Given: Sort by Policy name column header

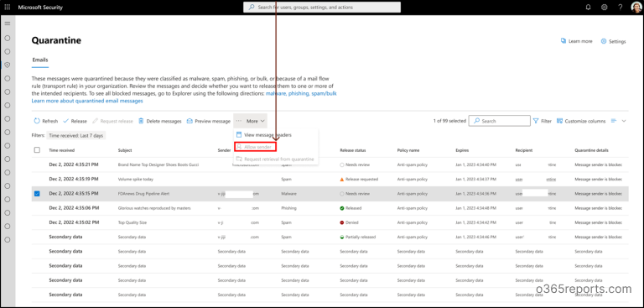Looking at the screenshot, I should coord(408,150).
